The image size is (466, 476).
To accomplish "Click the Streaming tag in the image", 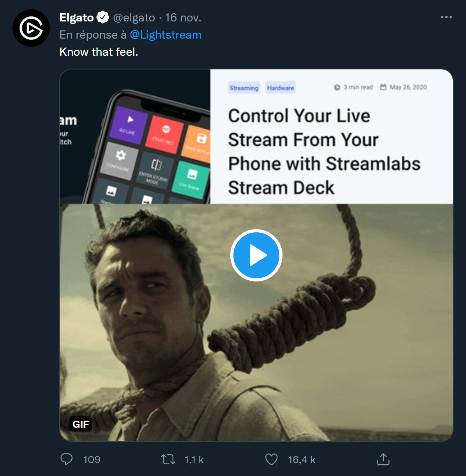I will coord(244,88).
